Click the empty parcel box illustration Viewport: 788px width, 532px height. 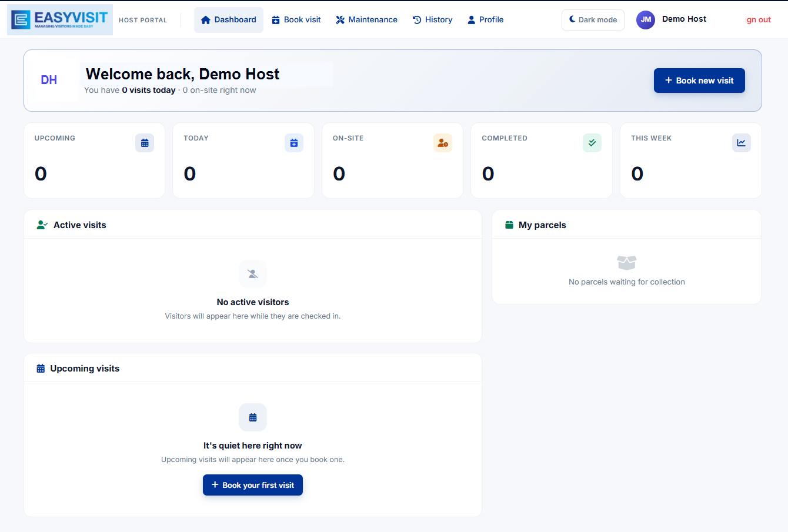pos(627,262)
